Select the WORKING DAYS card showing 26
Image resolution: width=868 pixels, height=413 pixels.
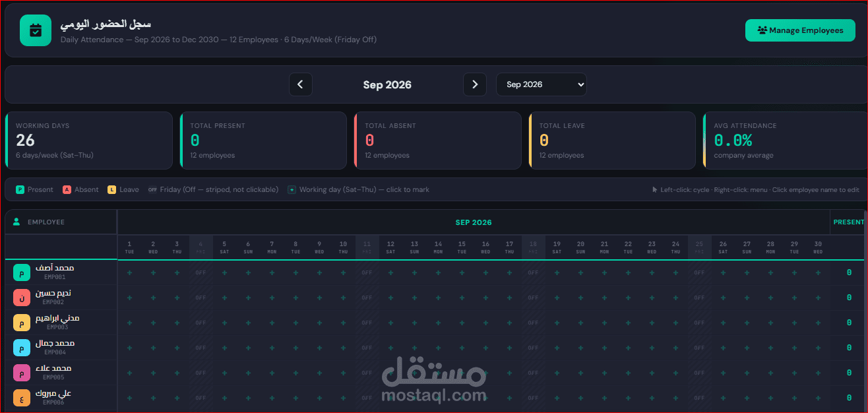(89, 141)
